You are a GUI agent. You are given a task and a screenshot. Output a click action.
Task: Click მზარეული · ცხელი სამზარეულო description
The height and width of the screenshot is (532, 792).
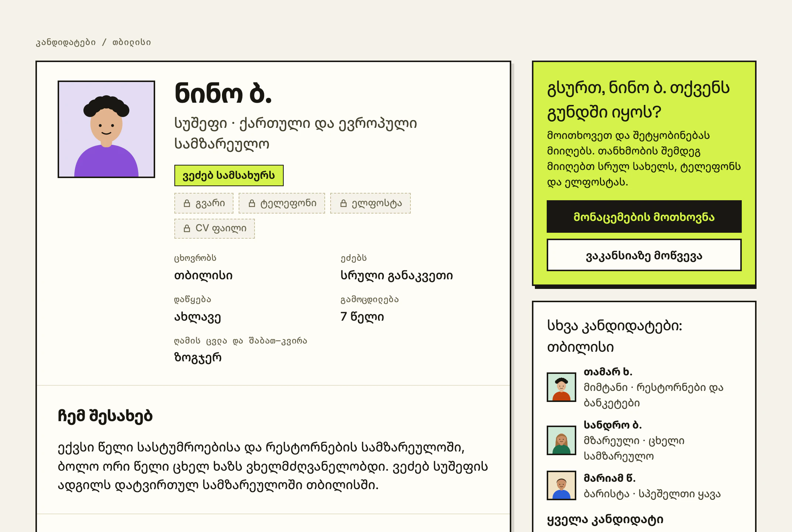(x=634, y=448)
